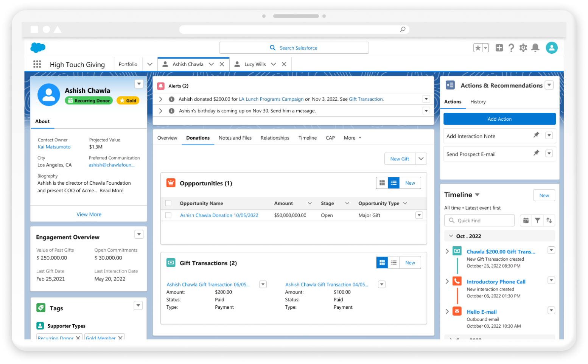Switch to the Overview tab
This screenshot has width=588, height=364.
click(x=167, y=138)
